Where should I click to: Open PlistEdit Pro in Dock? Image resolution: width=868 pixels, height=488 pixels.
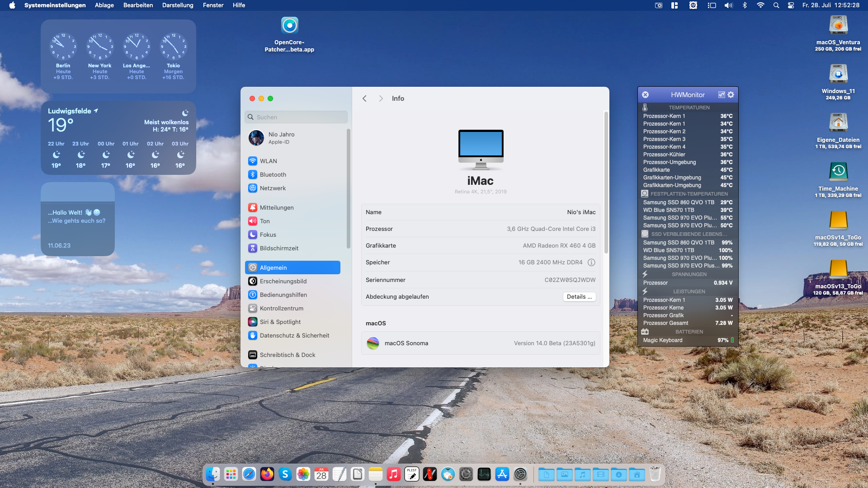pyautogui.click(x=411, y=474)
